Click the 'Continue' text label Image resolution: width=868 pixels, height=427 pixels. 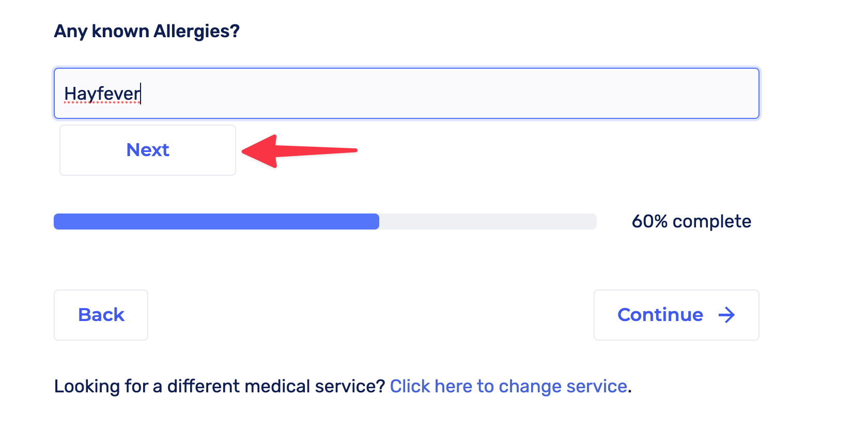660,315
